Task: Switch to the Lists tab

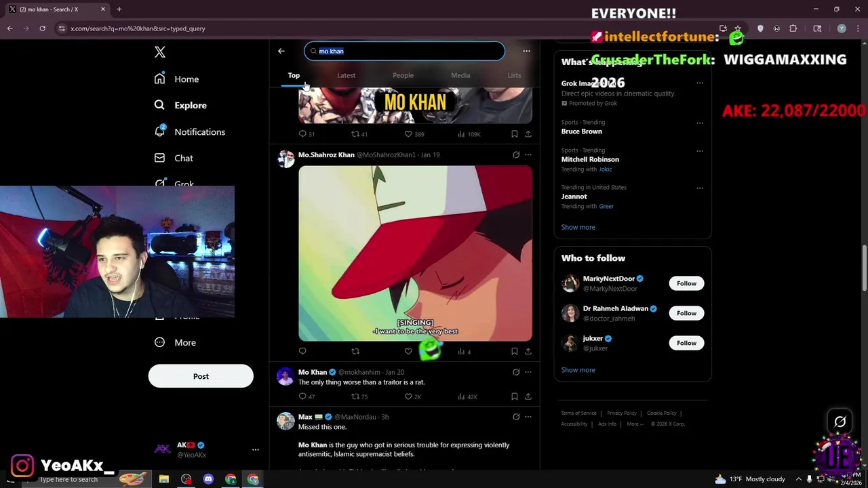Action: 514,75
